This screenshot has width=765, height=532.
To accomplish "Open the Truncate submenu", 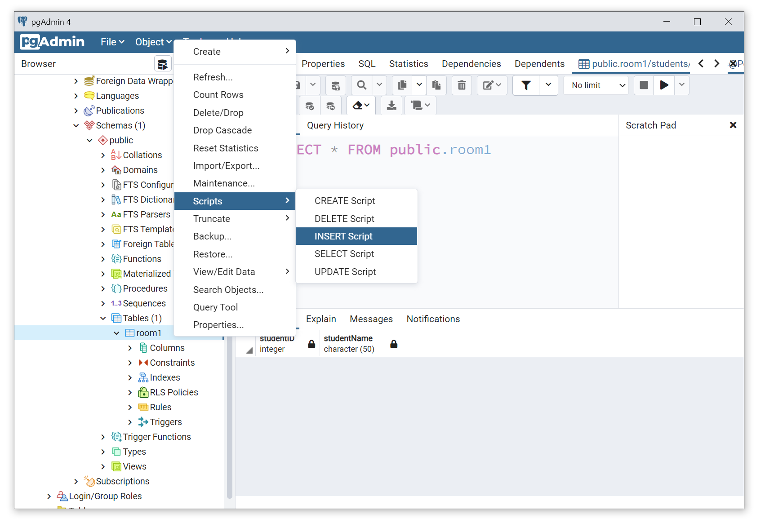I will (x=235, y=219).
